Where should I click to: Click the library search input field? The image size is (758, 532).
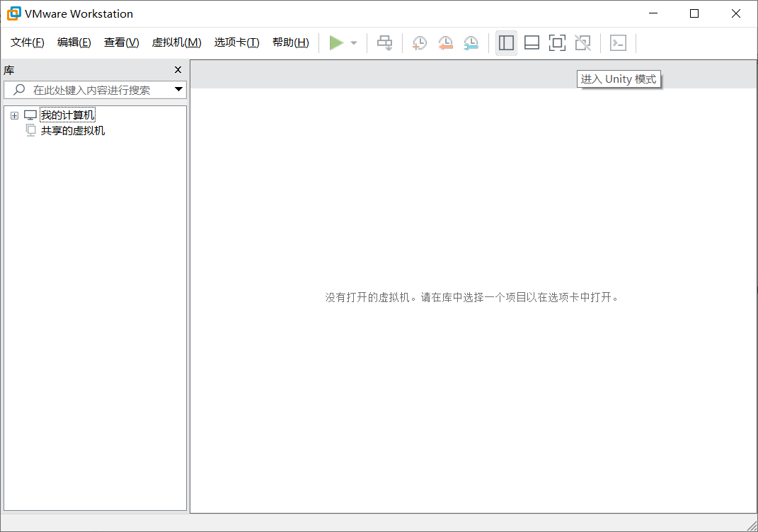tap(96, 90)
